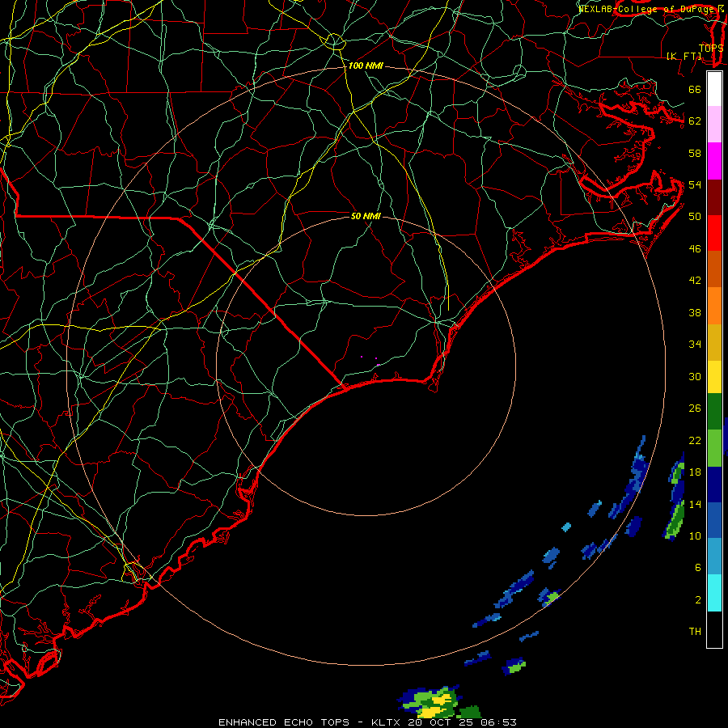The height and width of the screenshot is (728, 728).
Task: Click the bright yellow legend swatch
Action: pos(714,377)
